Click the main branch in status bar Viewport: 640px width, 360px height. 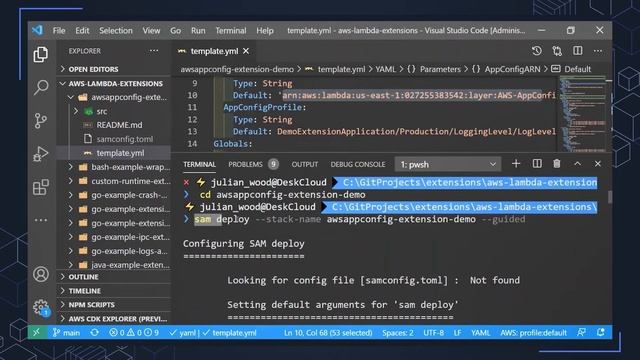coord(66,333)
